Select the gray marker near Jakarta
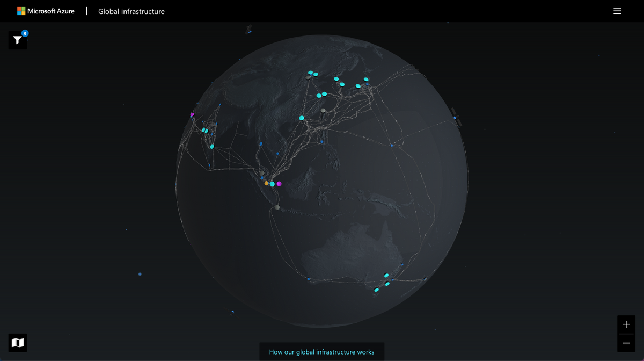The width and height of the screenshot is (644, 361). pos(277,207)
